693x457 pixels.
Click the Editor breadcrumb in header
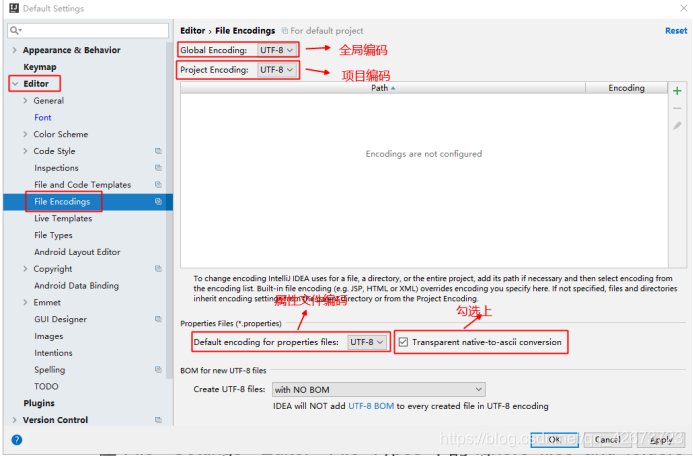pos(193,30)
